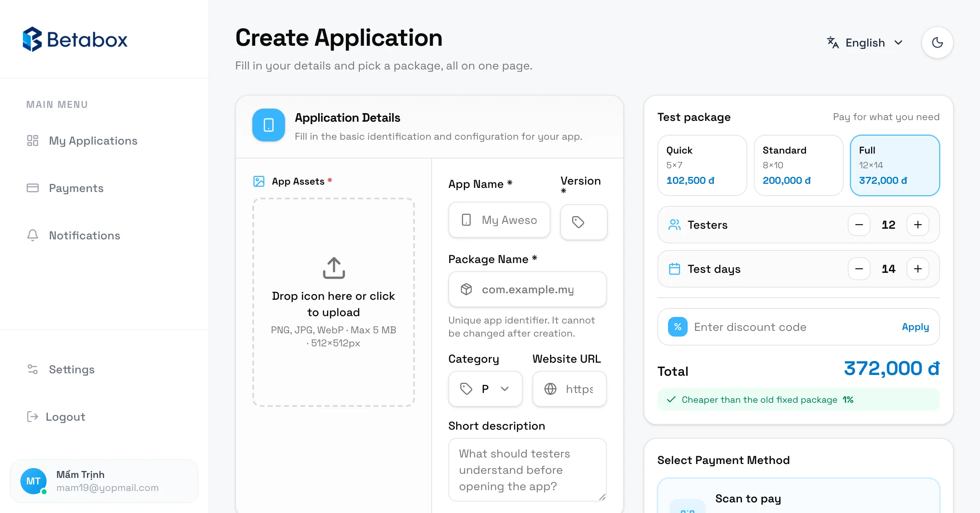Click the Betabox logo

(75, 40)
